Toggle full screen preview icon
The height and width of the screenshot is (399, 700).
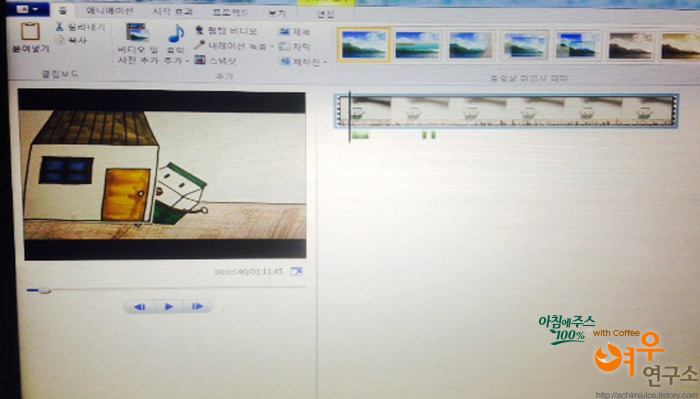tap(296, 271)
